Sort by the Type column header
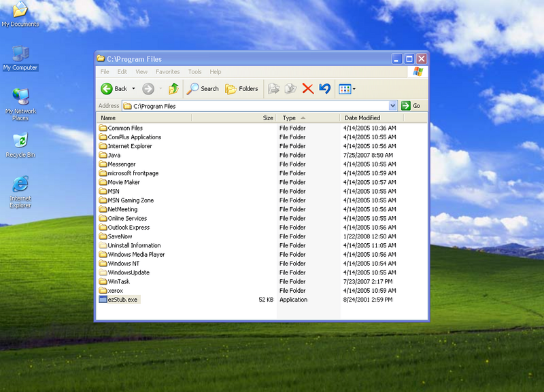544x392 pixels. (x=307, y=118)
